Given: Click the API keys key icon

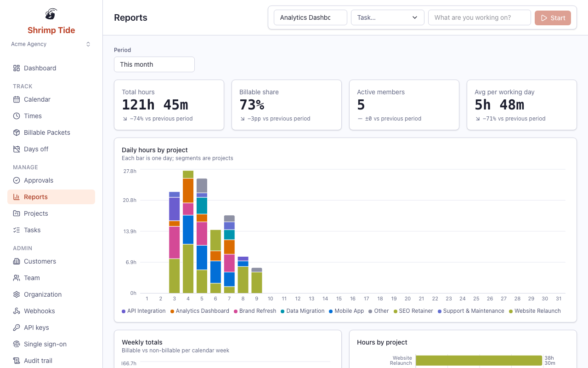Looking at the screenshot, I should coord(17,328).
